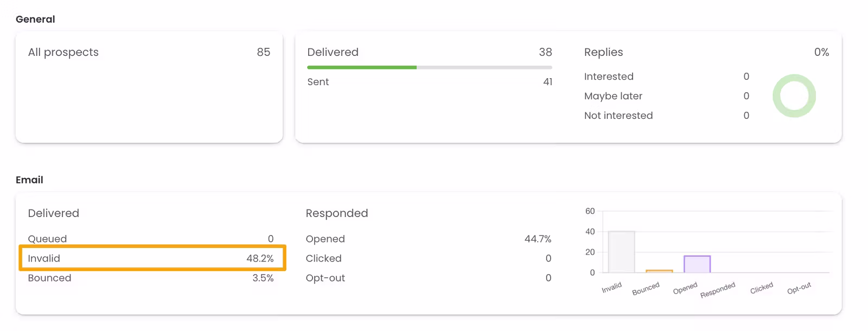Select the Interested replies row
The height and width of the screenshot is (331, 868).
pyautogui.click(x=666, y=77)
